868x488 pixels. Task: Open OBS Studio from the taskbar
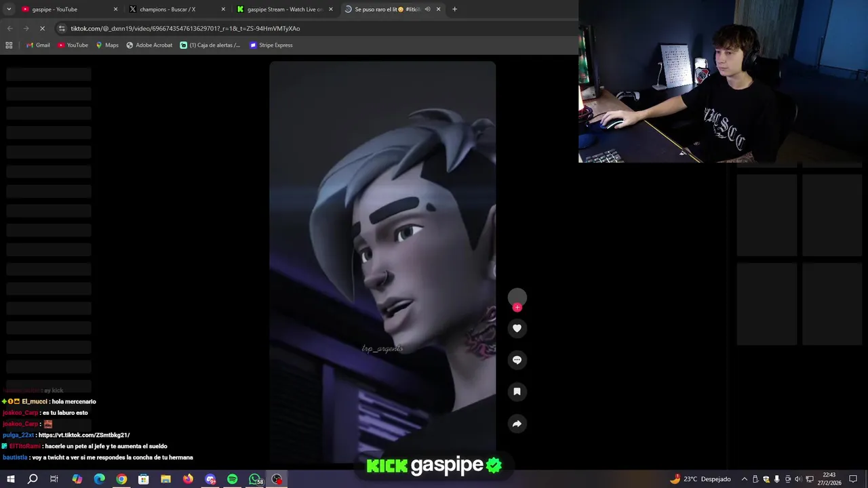(277, 479)
